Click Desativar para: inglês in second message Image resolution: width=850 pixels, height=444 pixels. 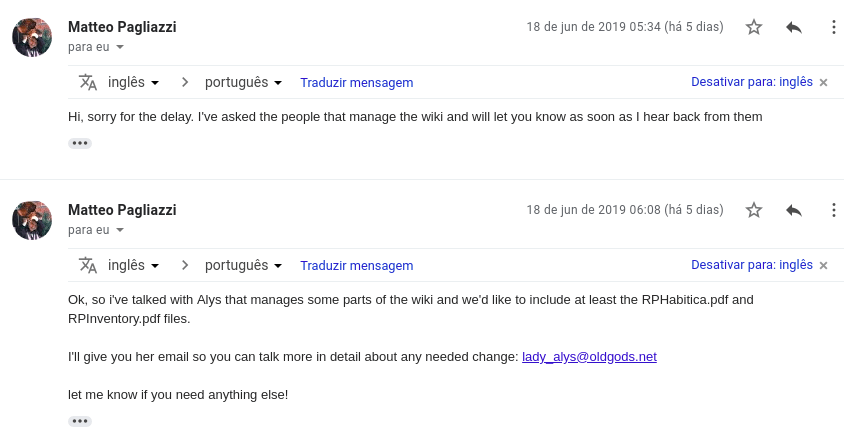click(752, 265)
